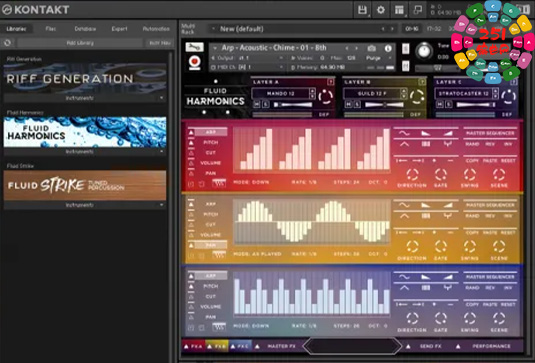
Task: Adjust Layer B volume slider
Action: point(384,105)
